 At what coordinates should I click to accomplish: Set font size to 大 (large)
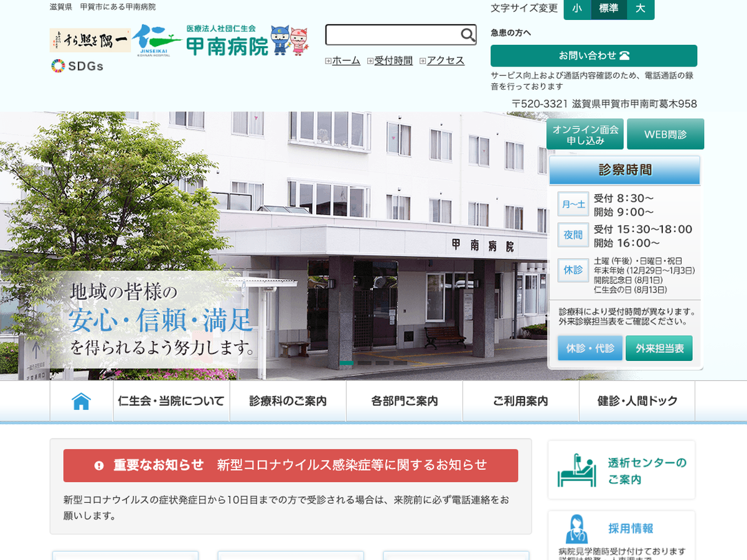pyautogui.click(x=640, y=9)
